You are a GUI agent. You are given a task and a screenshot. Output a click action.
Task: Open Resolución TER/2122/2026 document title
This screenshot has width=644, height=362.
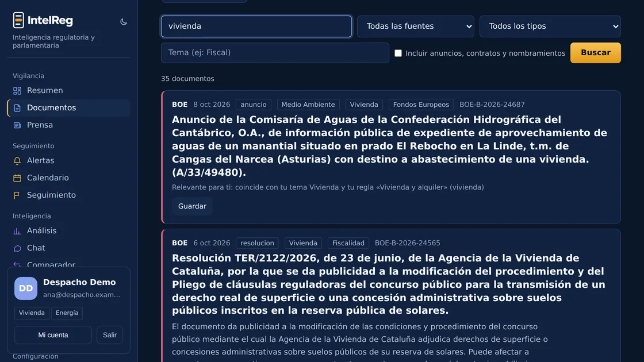(389, 284)
